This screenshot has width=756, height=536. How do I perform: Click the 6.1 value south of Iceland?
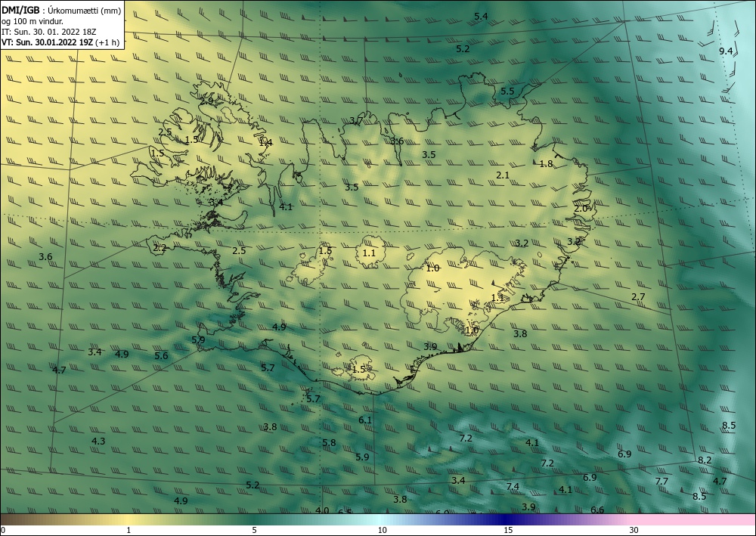[365, 420]
